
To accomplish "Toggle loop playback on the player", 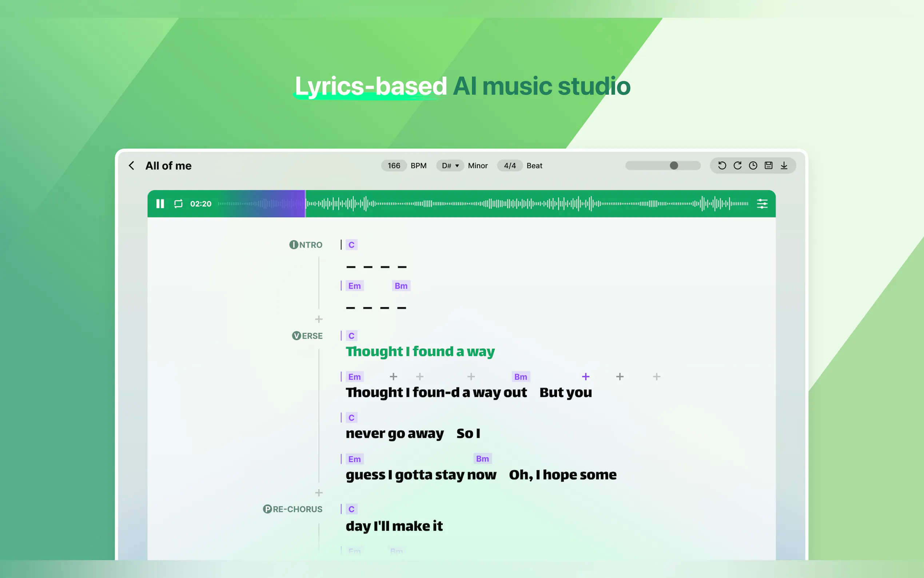I will pyautogui.click(x=178, y=204).
